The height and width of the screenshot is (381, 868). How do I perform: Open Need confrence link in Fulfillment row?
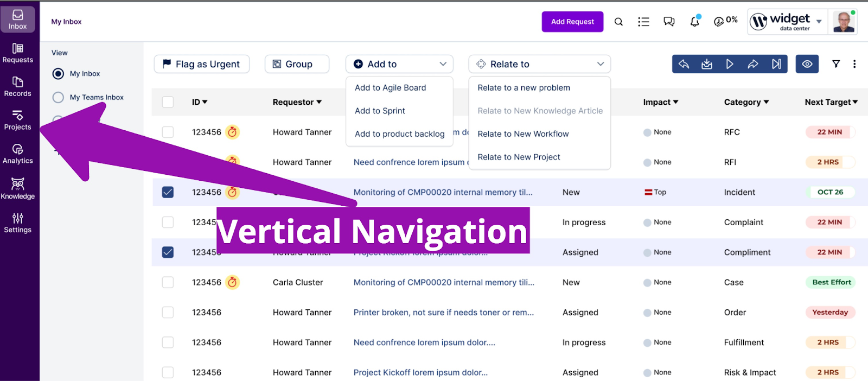(424, 342)
